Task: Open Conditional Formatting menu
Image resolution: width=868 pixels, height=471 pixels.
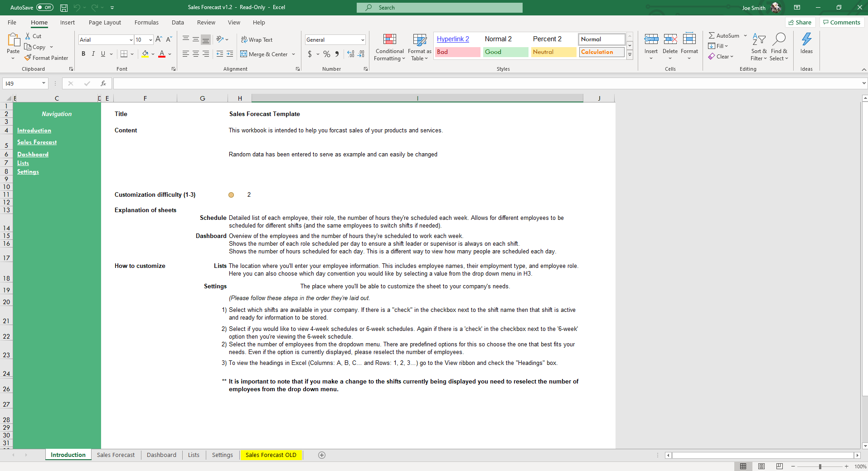Action: click(x=389, y=47)
